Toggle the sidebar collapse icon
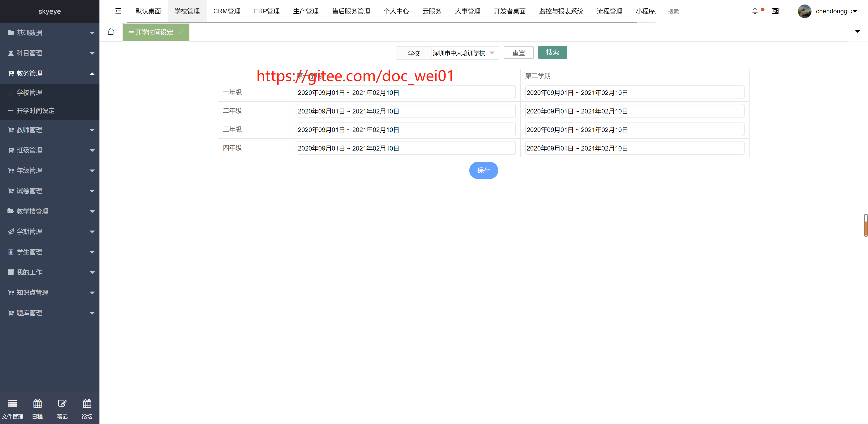Screen dimensions: 868x424 click(x=118, y=11)
